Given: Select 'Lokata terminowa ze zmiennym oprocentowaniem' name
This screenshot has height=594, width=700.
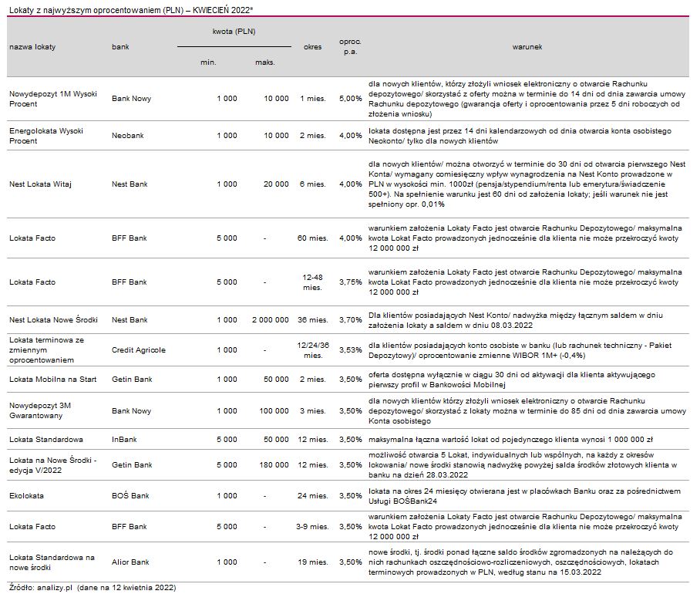Looking at the screenshot, I should coord(46,350).
